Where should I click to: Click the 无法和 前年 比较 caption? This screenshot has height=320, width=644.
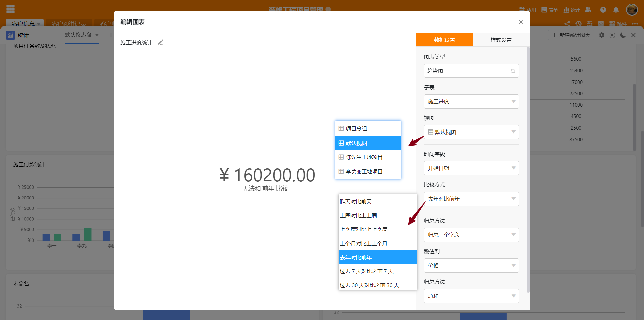pyautogui.click(x=265, y=189)
